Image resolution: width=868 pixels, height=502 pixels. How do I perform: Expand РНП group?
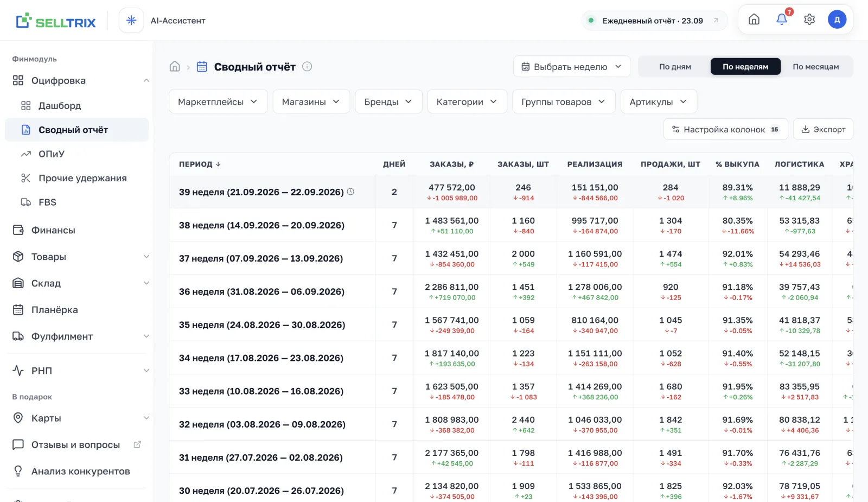point(146,371)
